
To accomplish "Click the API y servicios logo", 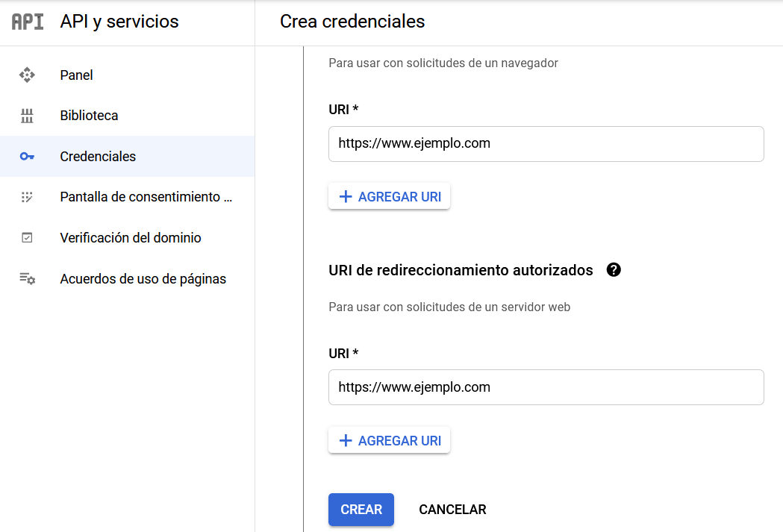I will point(26,22).
